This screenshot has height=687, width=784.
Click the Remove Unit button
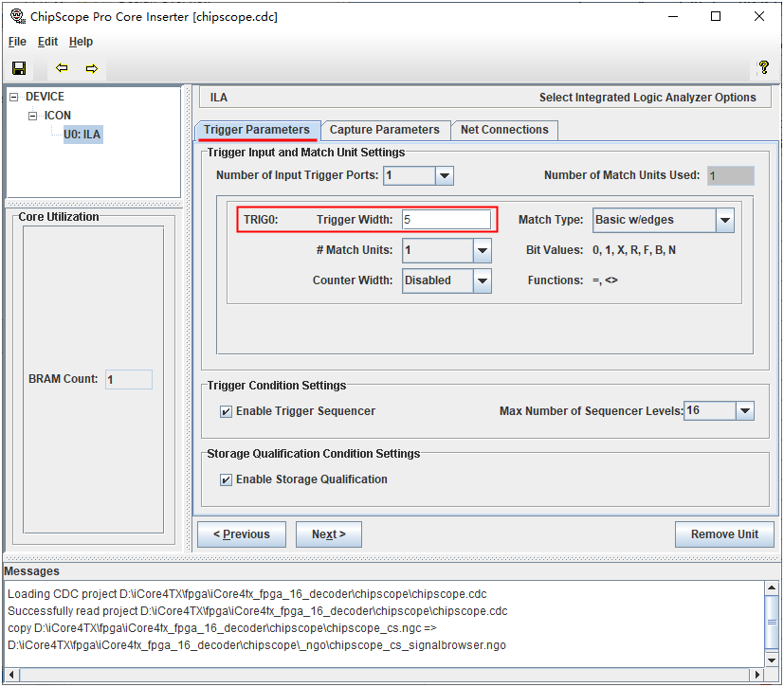click(x=724, y=534)
